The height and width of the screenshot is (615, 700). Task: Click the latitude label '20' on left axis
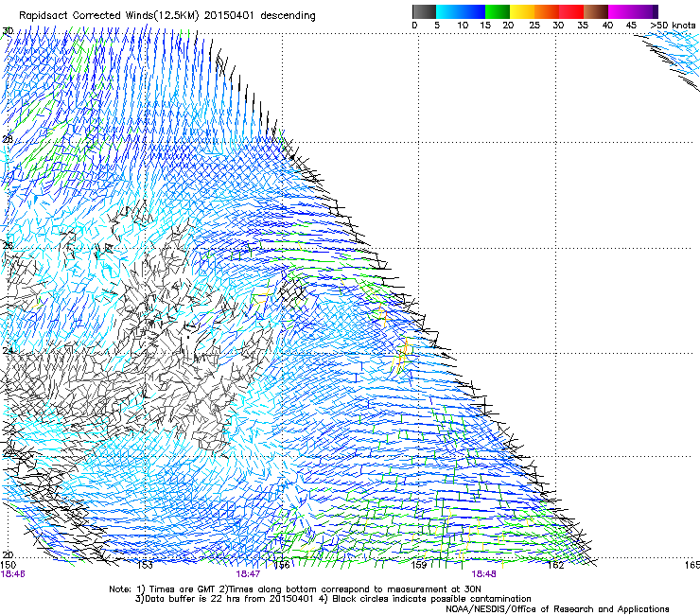[x=8, y=555]
